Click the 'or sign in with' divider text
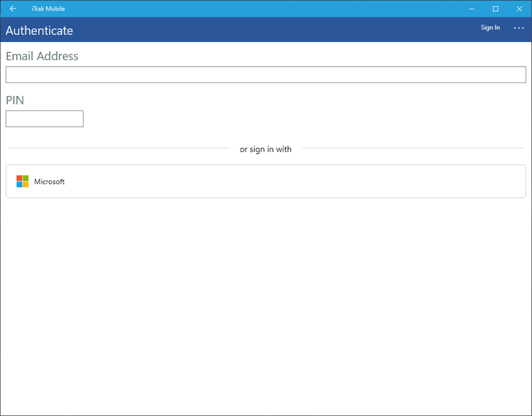Screen dimensions: 532x416 (x=265, y=149)
